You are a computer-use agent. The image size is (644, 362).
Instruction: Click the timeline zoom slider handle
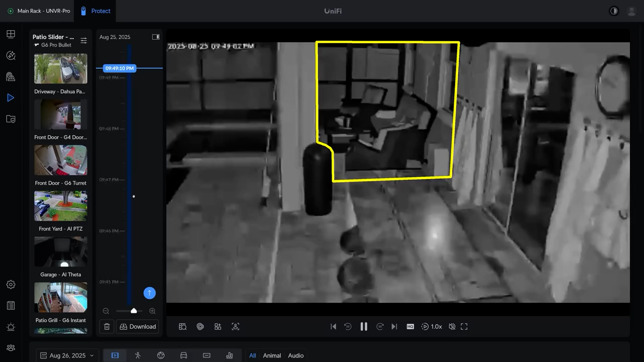(x=134, y=311)
